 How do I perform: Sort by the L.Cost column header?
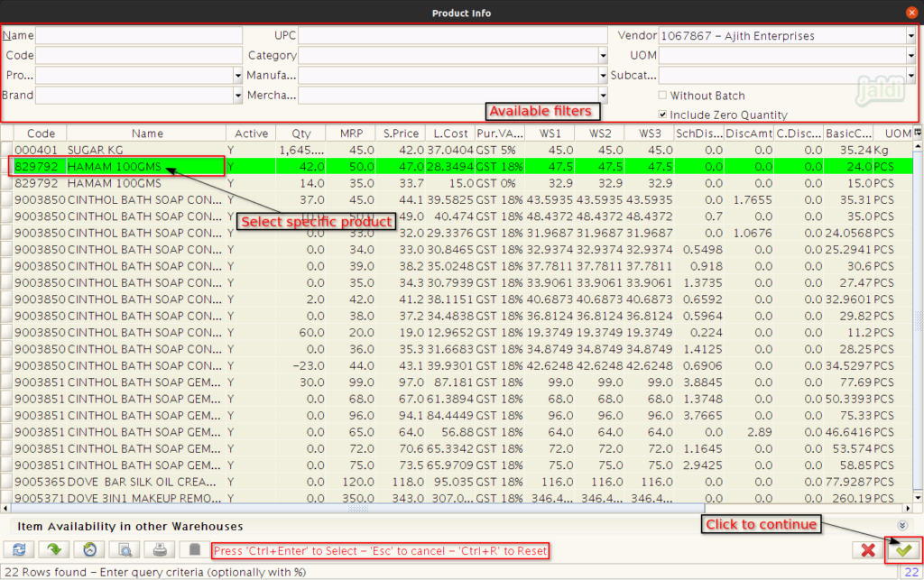pos(450,133)
